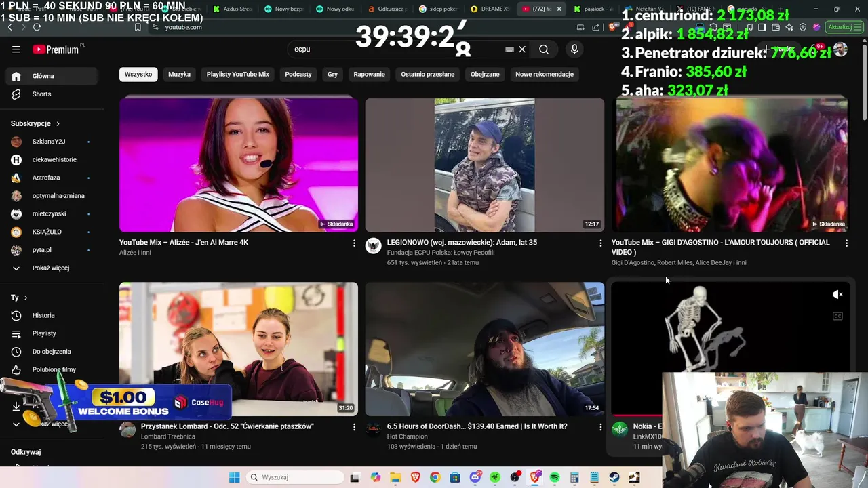Image resolution: width=868 pixels, height=488 pixels.
Task: Open Shorts in the sidebar
Action: point(53,94)
